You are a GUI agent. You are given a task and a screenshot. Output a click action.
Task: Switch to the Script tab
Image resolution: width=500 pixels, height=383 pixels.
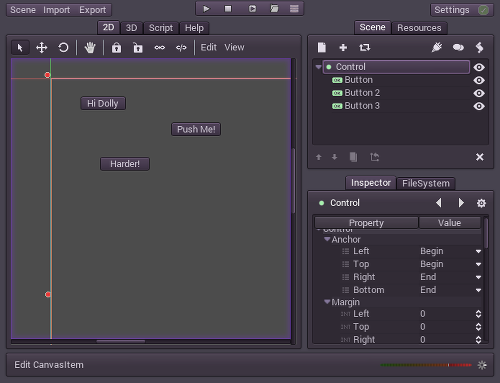tap(161, 28)
